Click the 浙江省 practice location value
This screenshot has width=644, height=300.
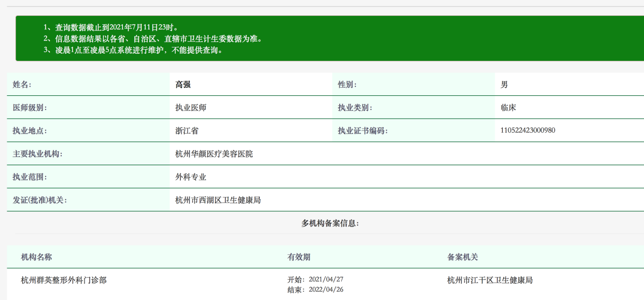(x=187, y=131)
